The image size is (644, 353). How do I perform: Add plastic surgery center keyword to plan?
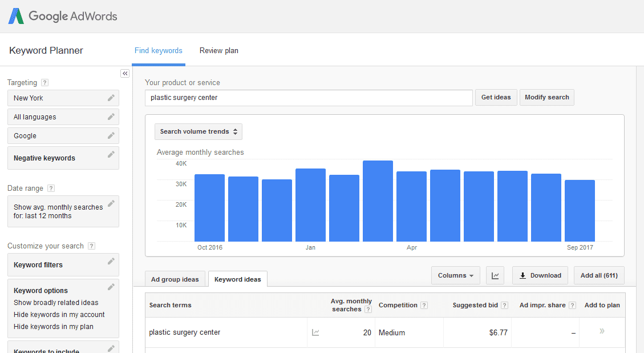click(x=602, y=332)
